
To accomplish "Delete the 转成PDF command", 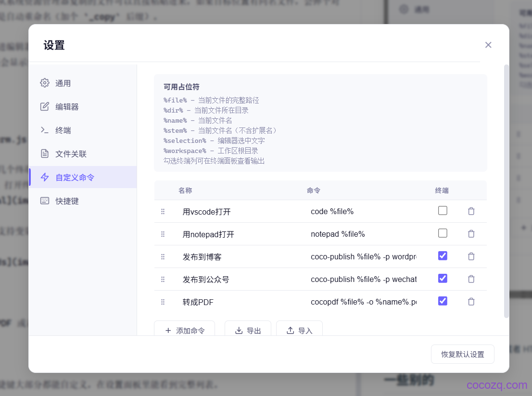I will 471,302.
